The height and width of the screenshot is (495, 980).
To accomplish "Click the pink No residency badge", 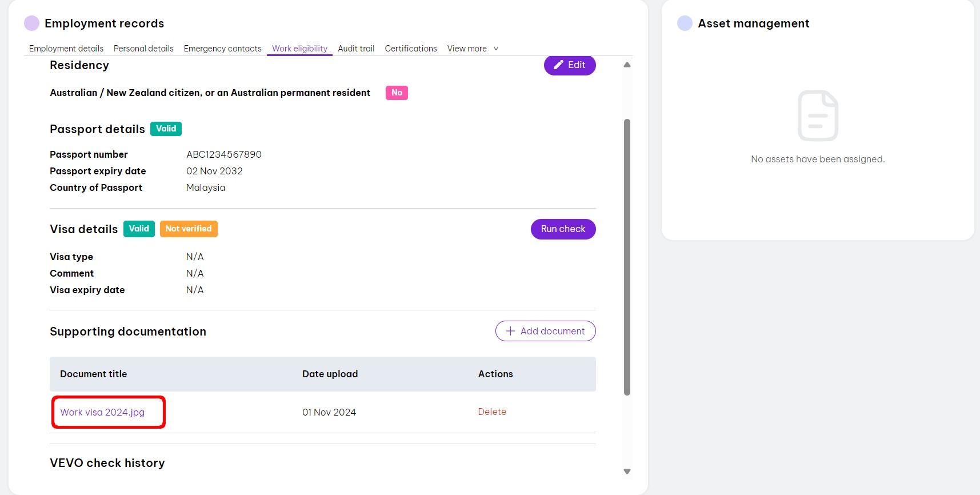I will pyautogui.click(x=397, y=93).
